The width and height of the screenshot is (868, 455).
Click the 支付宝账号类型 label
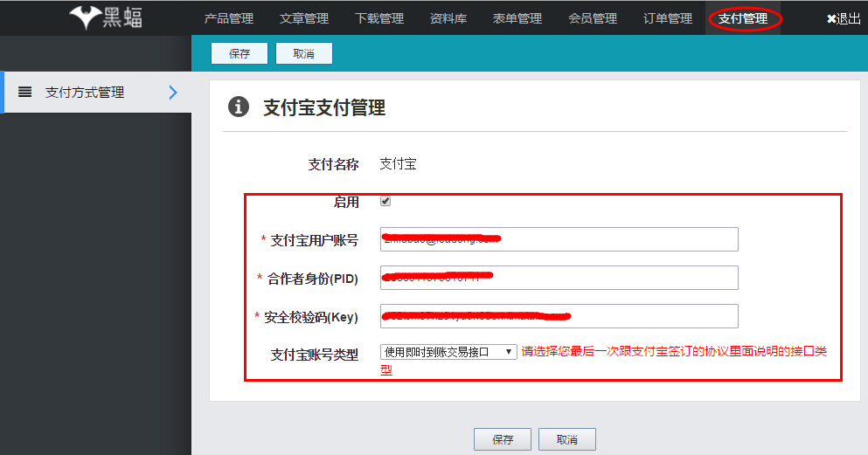pos(315,355)
